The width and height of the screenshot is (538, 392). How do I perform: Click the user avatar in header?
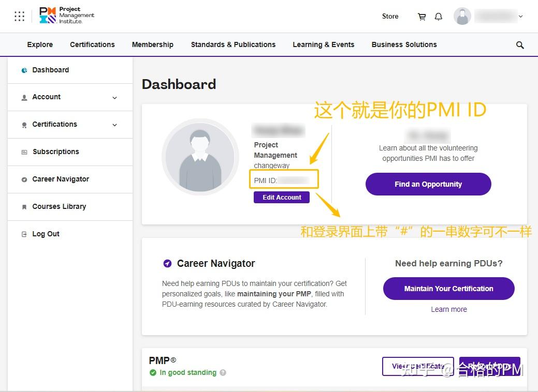click(x=462, y=16)
